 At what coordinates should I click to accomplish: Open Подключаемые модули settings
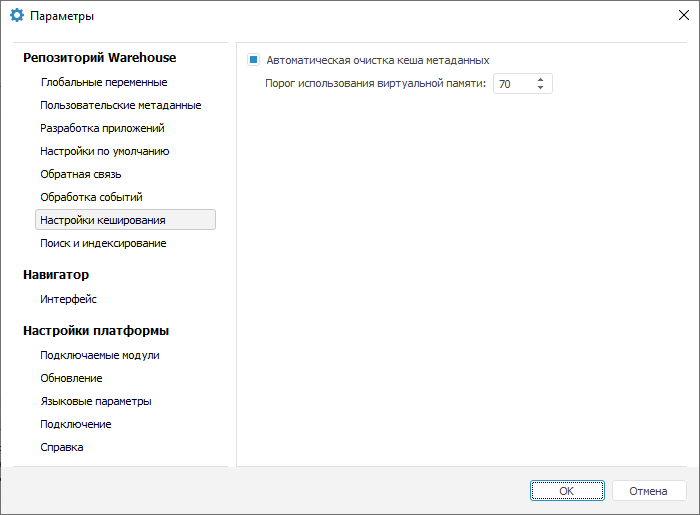[x=100, y=355]
